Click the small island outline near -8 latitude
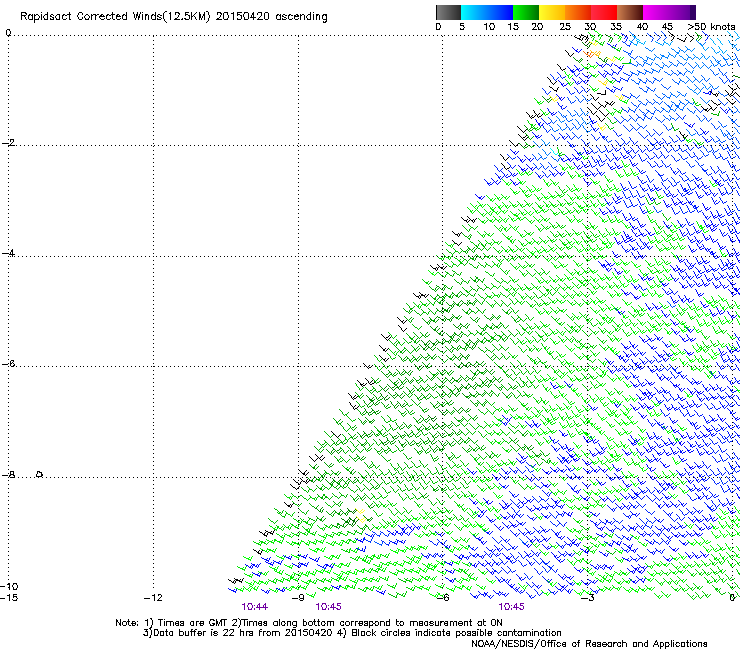Viewport: 740px width, 650px height. click(40, 474)
